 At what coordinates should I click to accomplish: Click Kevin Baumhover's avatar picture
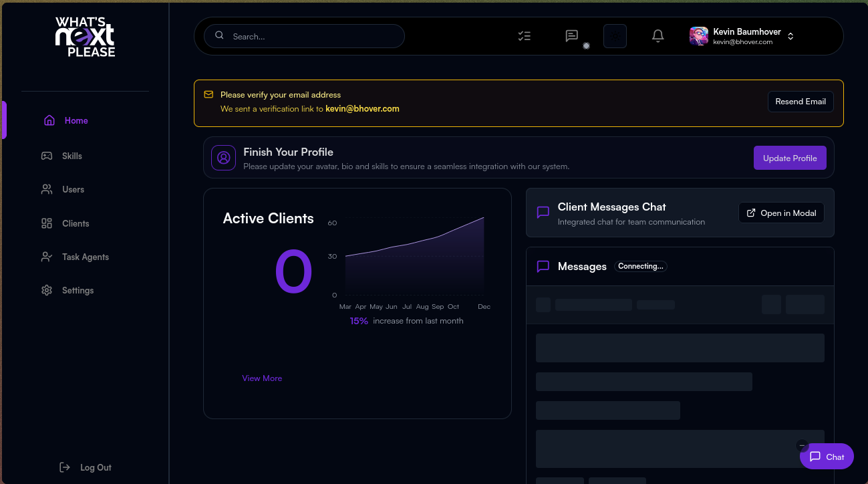click(x=699, y=36)
